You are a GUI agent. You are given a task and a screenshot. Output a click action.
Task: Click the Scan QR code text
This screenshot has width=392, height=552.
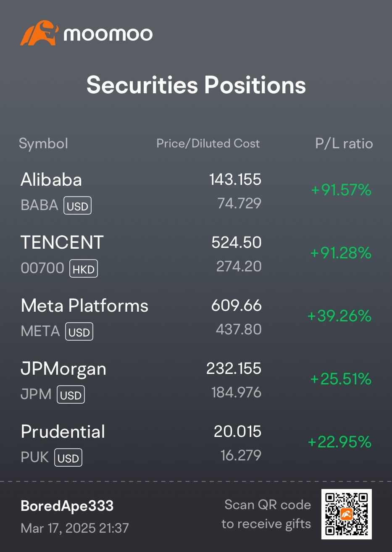tap(268, 505)
